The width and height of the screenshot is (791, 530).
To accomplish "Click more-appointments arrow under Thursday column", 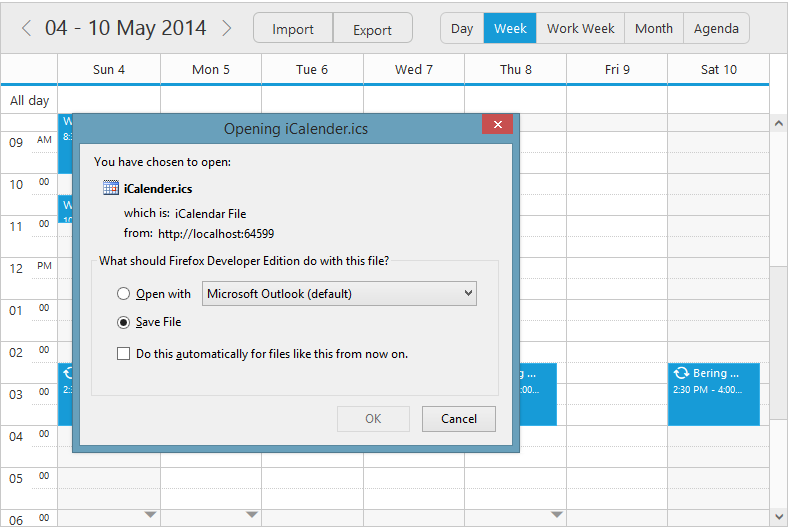I will click(x=556, y=515).
